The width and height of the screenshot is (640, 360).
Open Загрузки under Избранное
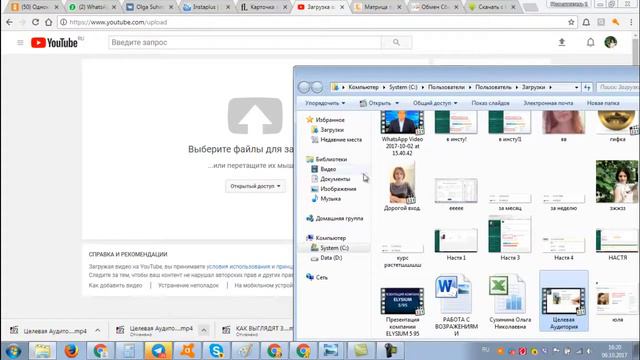[x=327, y=130]
